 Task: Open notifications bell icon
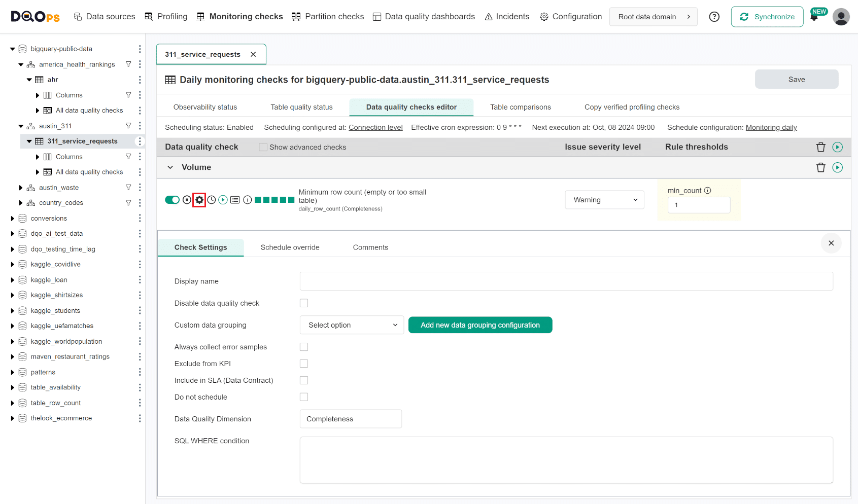814,17
